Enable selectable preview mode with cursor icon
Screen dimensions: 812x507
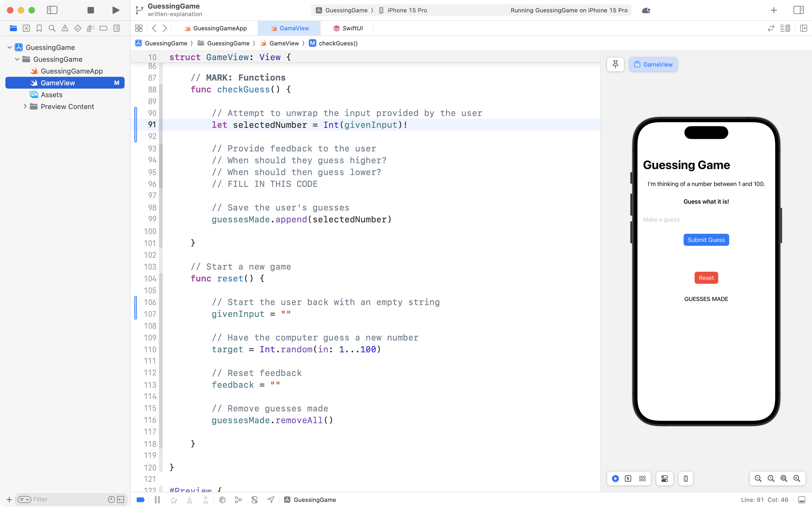pyautogui.click(x=629, y=479)
